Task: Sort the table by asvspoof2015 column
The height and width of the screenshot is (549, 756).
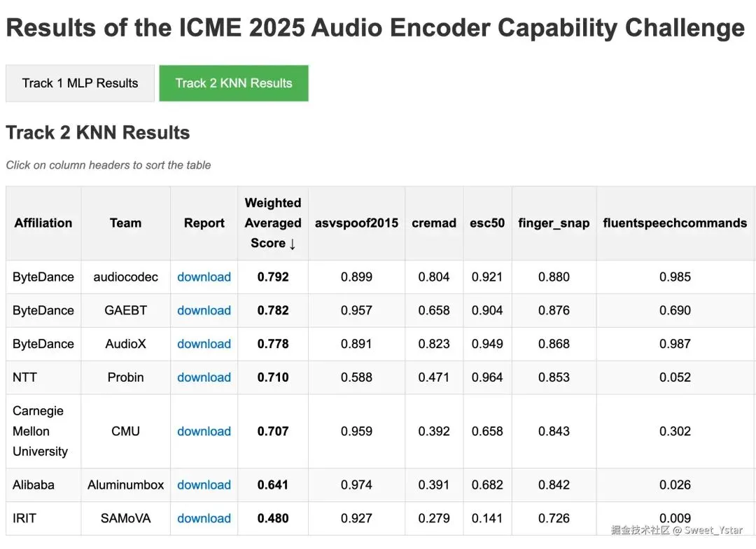Action: [356, 223]
